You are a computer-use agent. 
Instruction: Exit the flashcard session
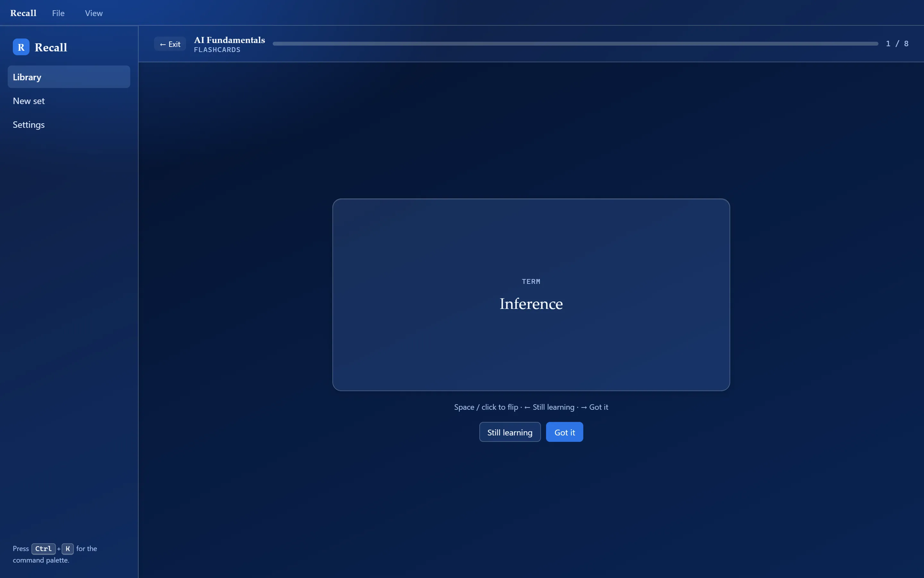(170, 44)
